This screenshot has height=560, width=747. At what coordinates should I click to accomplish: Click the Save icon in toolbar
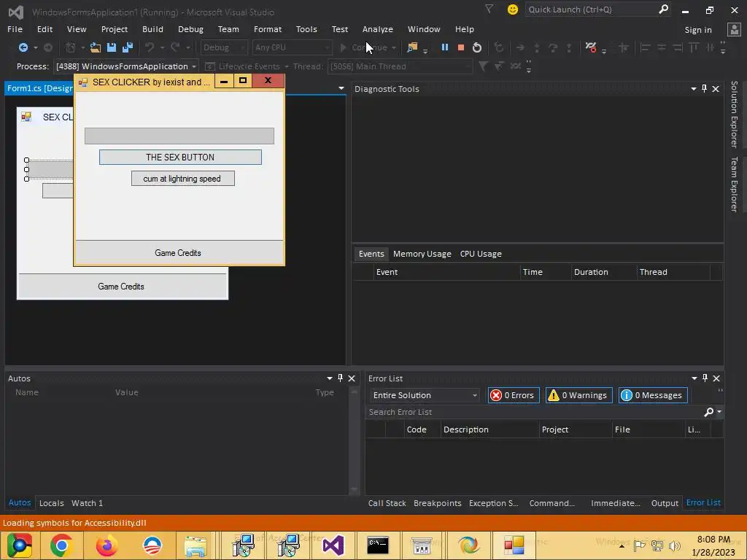point(112,47)
